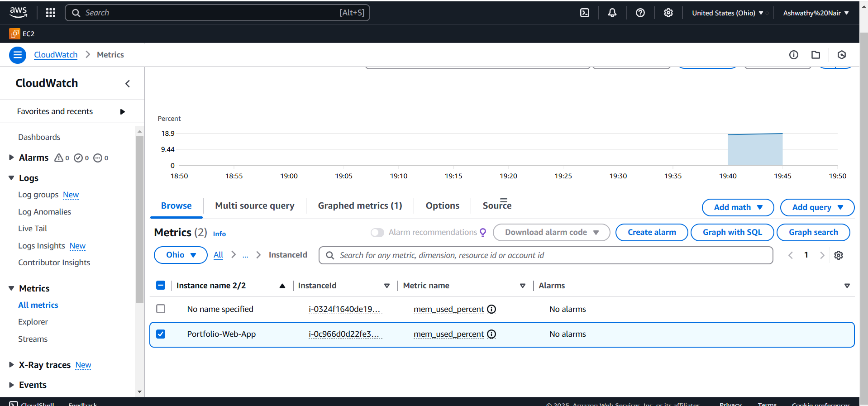The width and height of the screenshot is (868, 406).
Task: Toggle the select-all metrics checkbox
Action: [x=161, y=285]
